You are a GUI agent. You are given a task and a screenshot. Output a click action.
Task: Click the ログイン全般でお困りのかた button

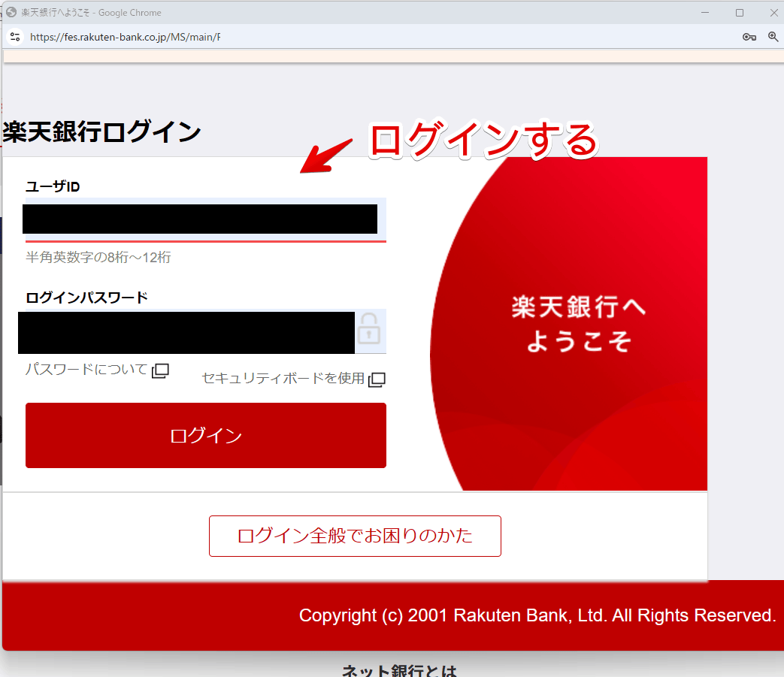pyautogui.click(x=355, y=536)
